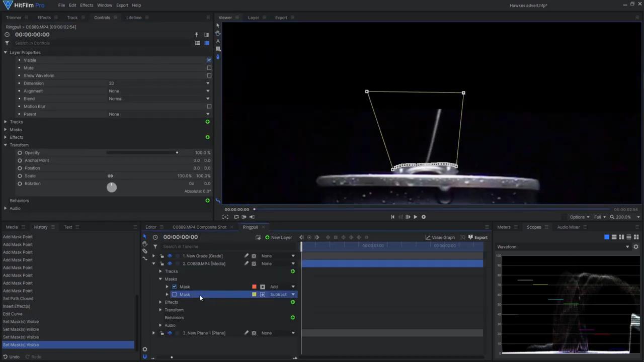The image size is (644, 362).
Task: Select the freehand pen mask tool
Action: (218, 57)
